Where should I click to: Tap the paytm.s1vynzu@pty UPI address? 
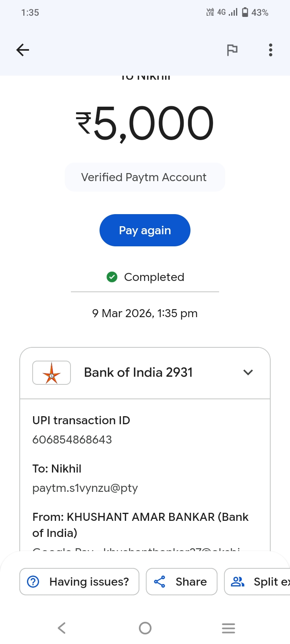click(85, 488)
